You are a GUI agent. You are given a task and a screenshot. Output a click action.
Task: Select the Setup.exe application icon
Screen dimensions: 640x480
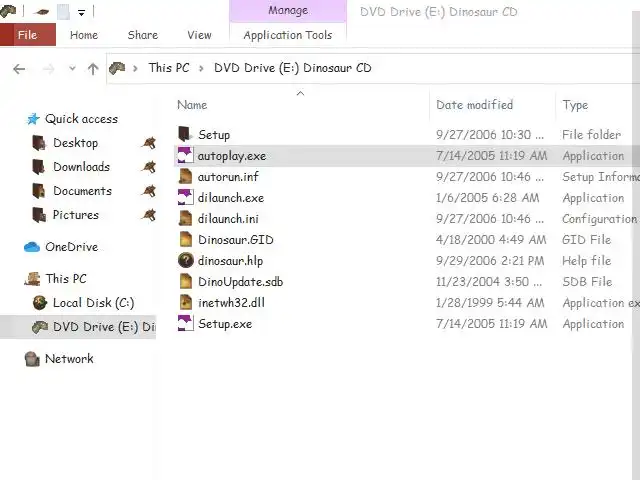point(185,323)
